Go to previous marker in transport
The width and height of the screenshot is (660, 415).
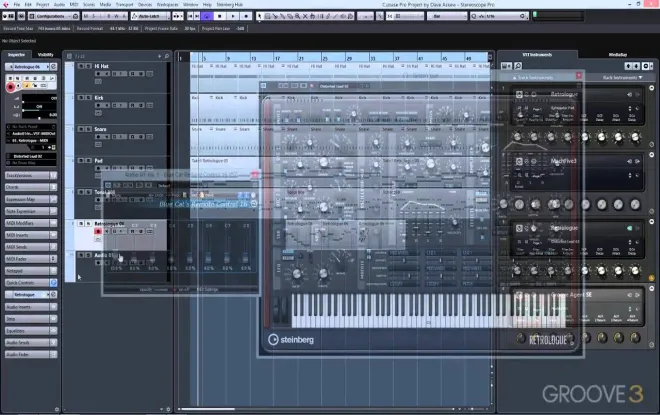click(190, 16)
